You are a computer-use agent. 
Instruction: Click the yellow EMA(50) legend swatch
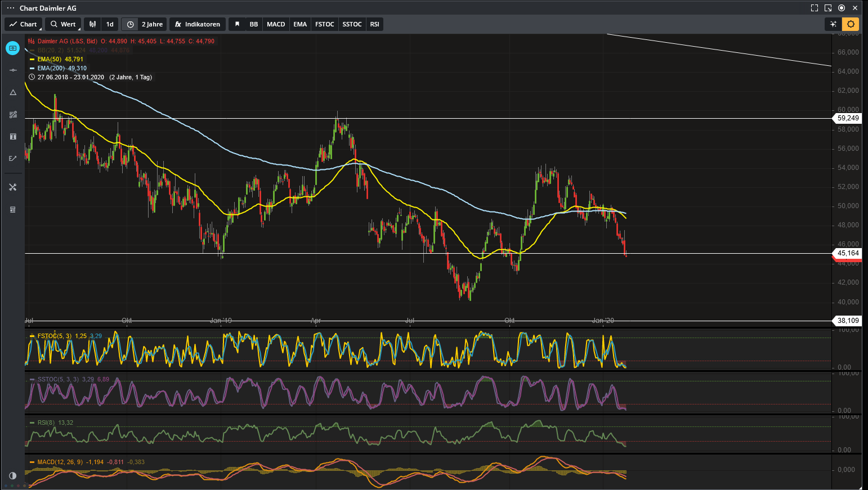32,59
